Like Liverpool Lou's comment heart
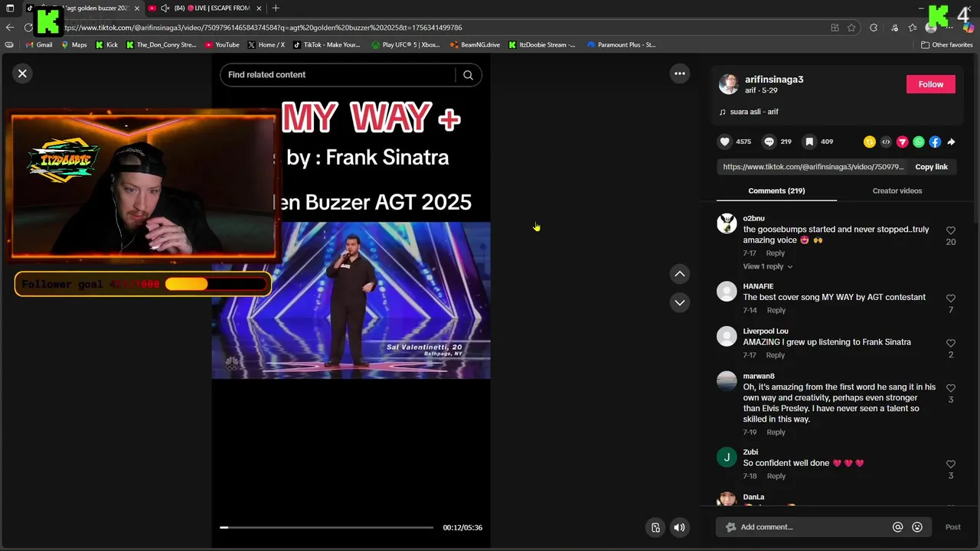980x551 pixels. point(950,344)
